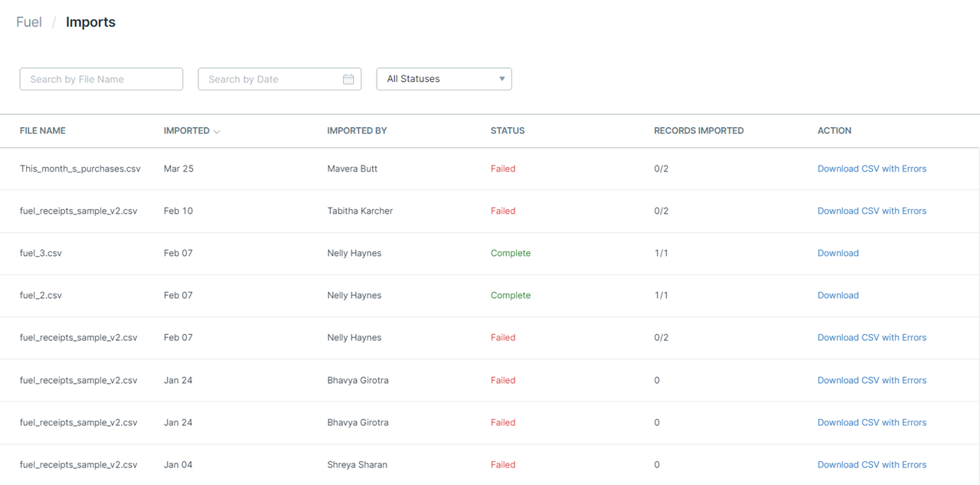The image size is (980, 485).
Task: Click the Imported By column header
Action: [357, 131]
